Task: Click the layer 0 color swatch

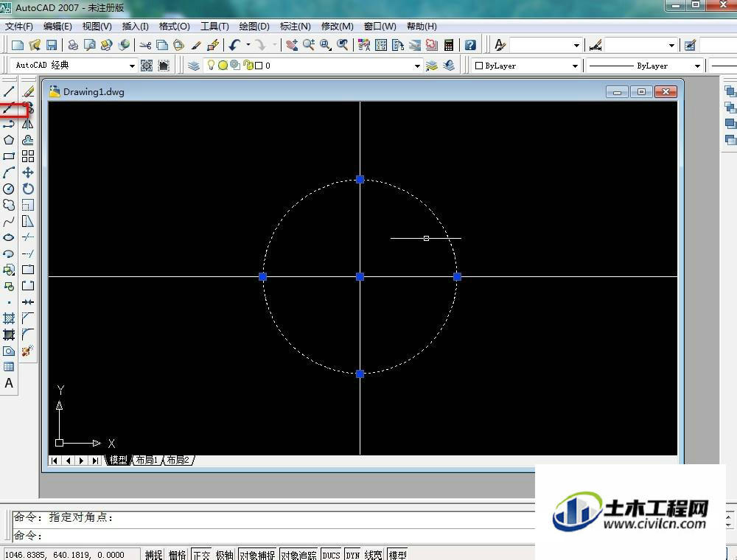Action: [x=259, y=66]
